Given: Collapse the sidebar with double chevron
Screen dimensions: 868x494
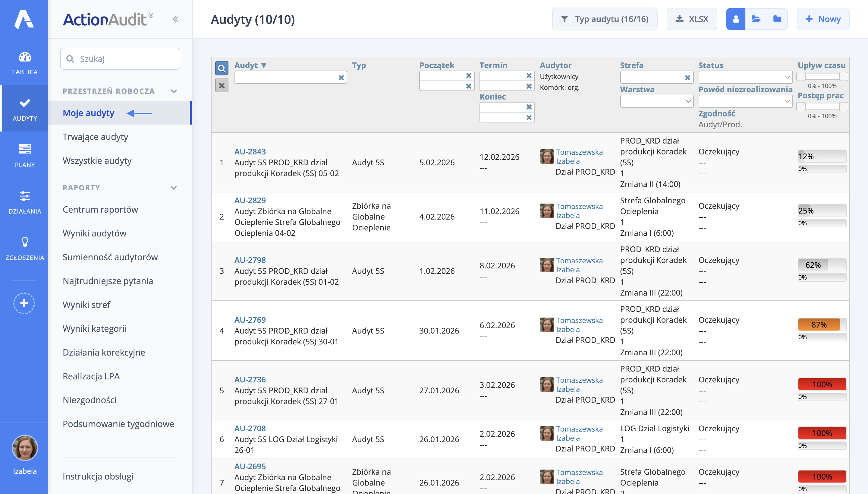Looking at the screenshot, I should (x=175, y=19).
